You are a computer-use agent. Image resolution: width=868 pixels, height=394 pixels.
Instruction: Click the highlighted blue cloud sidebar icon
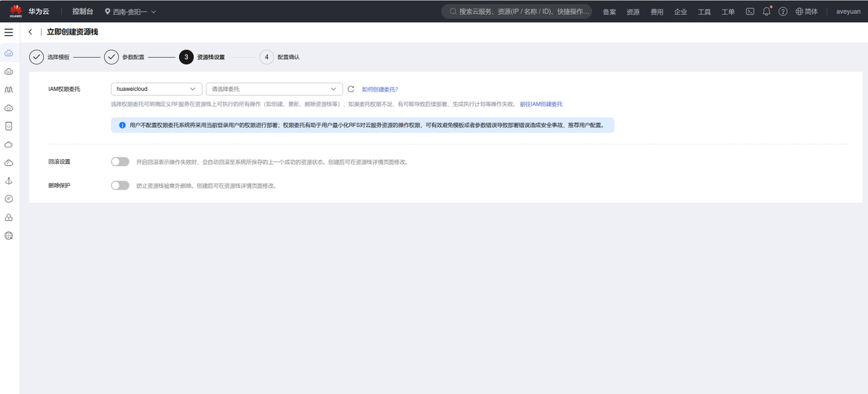(x=9, y=53)
